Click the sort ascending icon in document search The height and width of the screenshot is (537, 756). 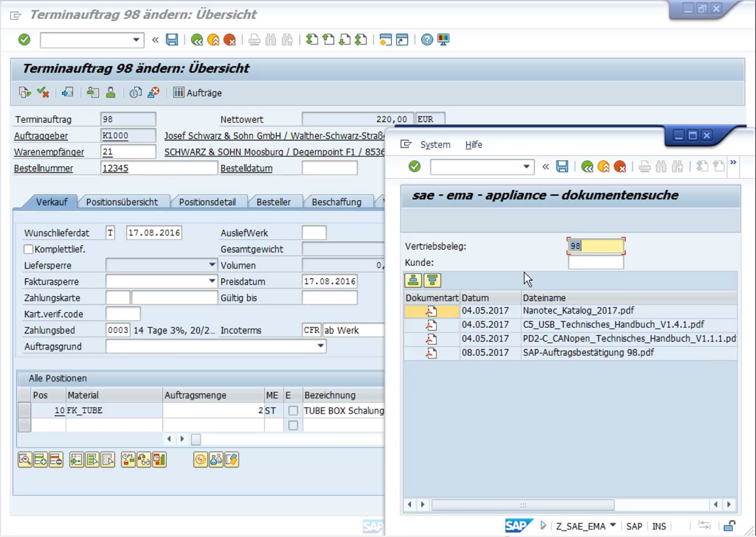[x=414, y=280]
